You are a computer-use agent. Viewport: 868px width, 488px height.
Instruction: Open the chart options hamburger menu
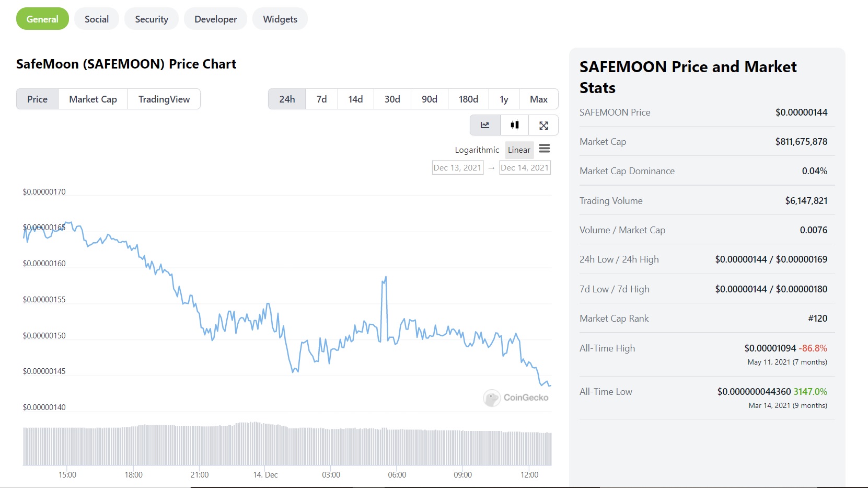click(544, 149)
